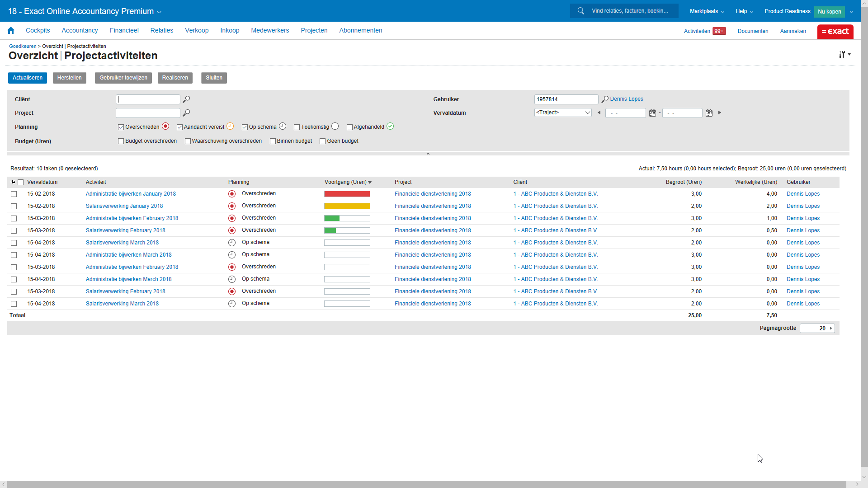Tick the Budget overschreden checkbox
The width and height of the screenshot is (868, 488).
[x=121, y=141]
